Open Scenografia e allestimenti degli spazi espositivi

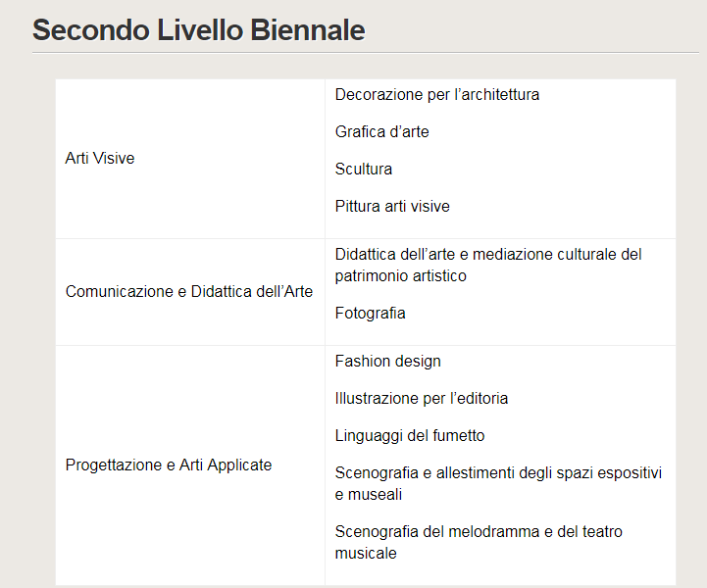tap(498, 473)
